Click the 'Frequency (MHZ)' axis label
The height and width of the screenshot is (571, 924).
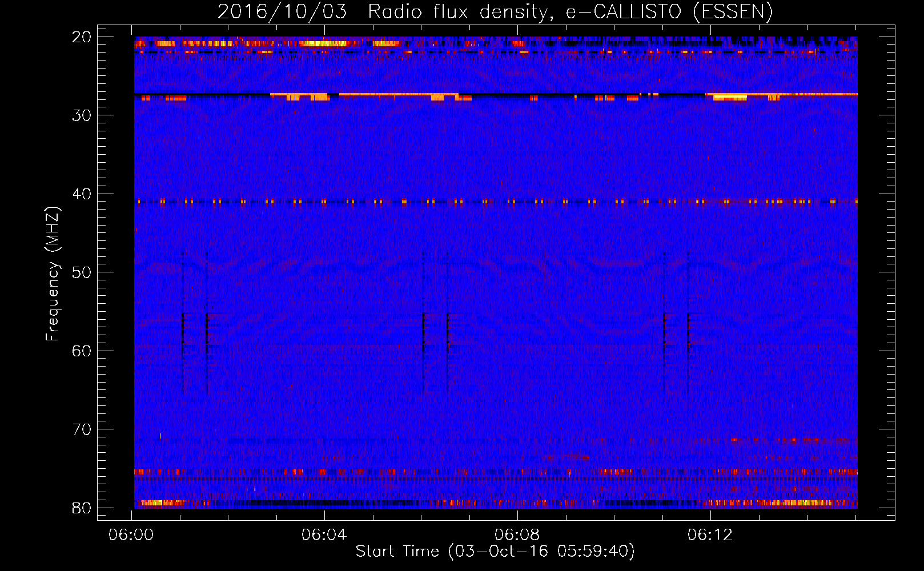click(x=52, y=274)
